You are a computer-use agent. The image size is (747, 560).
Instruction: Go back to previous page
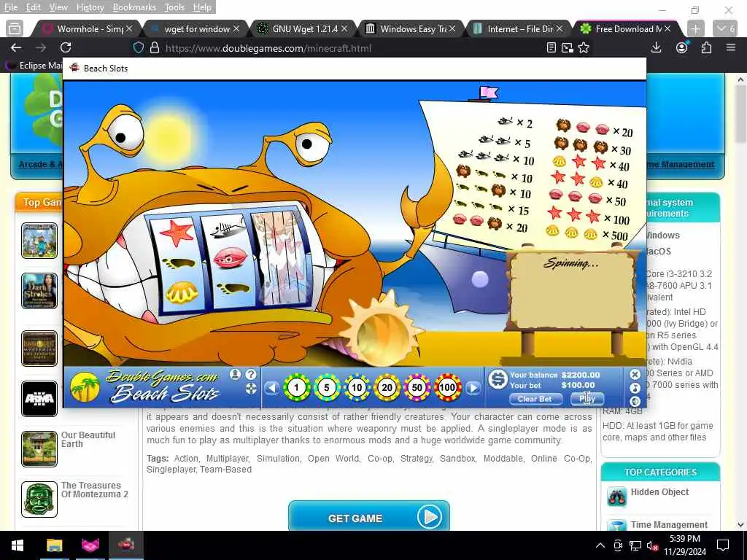click(16, 47)
